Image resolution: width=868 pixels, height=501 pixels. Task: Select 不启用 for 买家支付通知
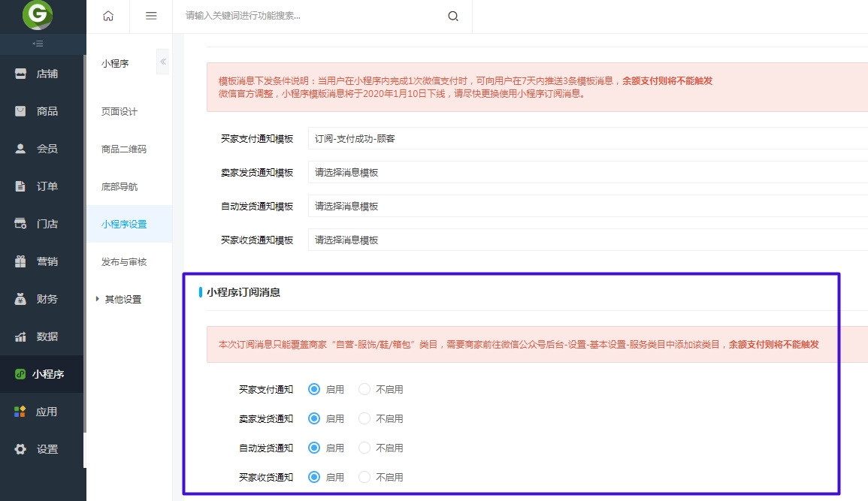click(365, 389)
